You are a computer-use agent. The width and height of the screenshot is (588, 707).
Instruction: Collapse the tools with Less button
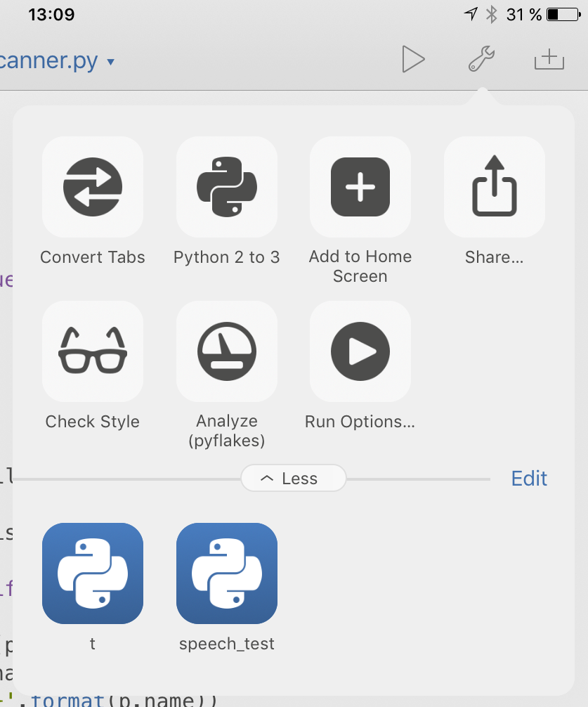[293, 479]
